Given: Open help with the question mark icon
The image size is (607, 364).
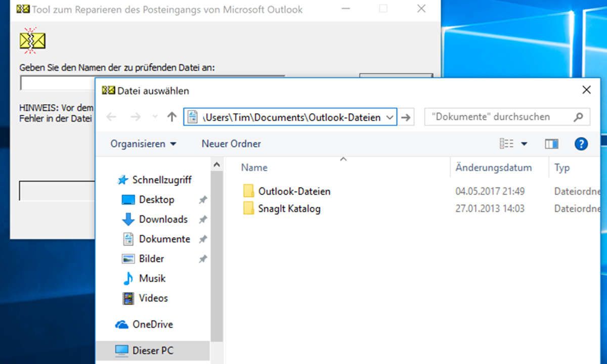Looking at the screenshot, I should (x=581, y=144).
